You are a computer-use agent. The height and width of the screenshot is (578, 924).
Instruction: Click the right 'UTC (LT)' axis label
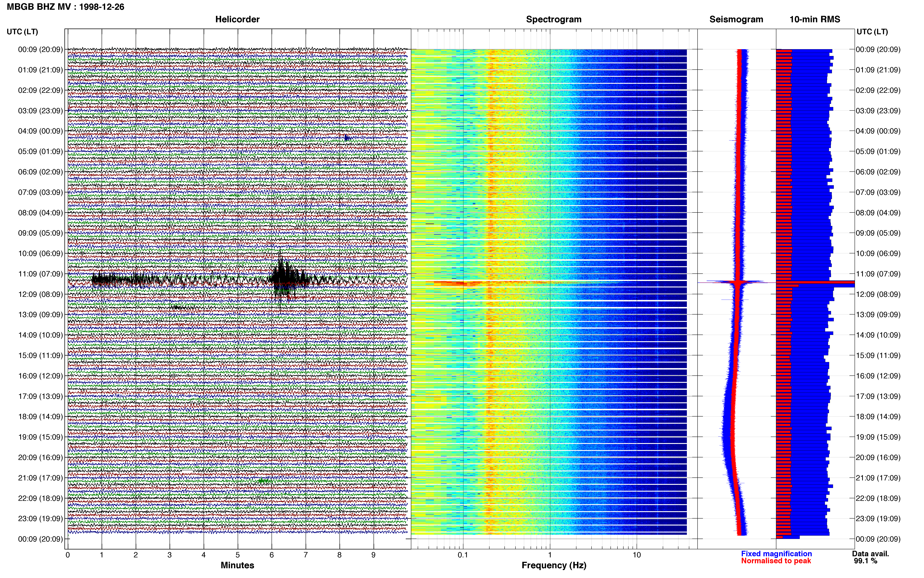point(872,32)
